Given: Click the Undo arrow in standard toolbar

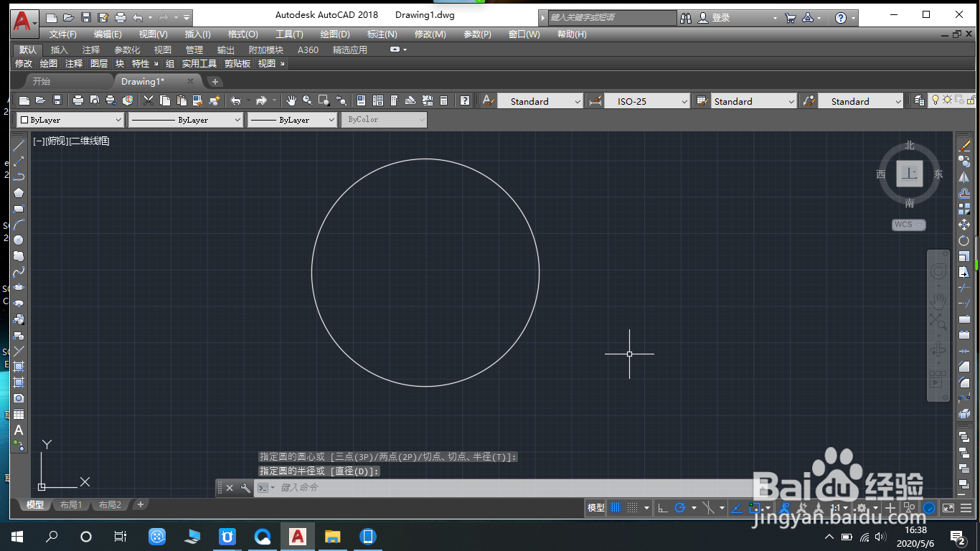Looking at the screenshot, I should point(235,100).
